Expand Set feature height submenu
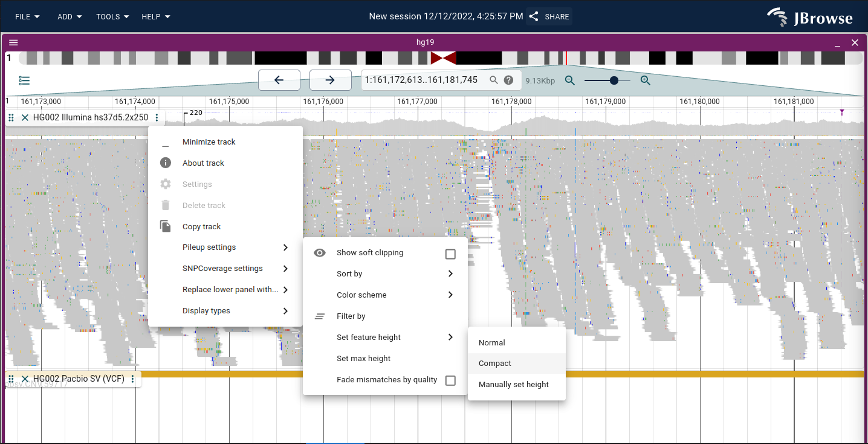Image resolution: width=868 pixels, height=444 pixels. [x=385, y=338]
